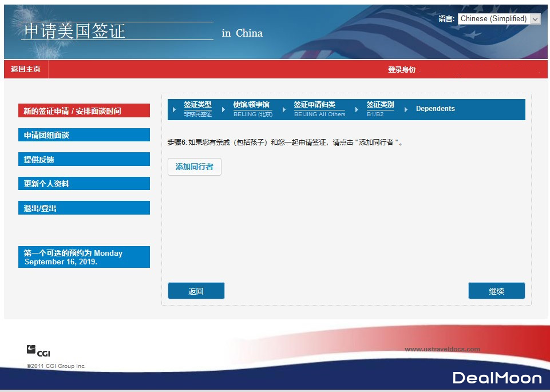Screen dimensions: 550x392
Task: Click the 返回 button
Action: (196, 291)
